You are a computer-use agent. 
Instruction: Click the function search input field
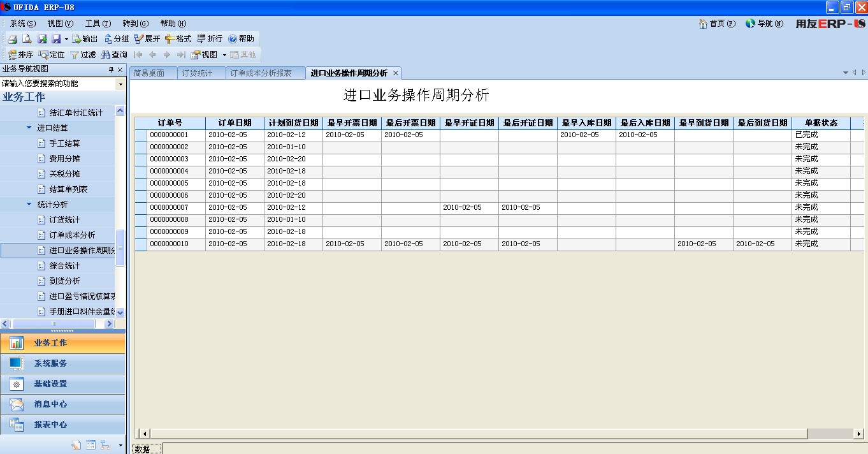click(58, 84)
